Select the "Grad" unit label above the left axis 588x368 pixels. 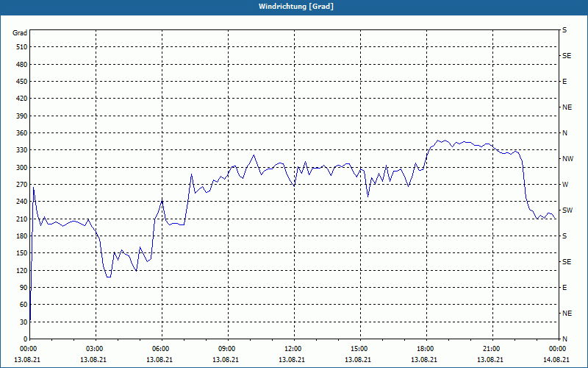pyautogui.click(x=20, y=33)
